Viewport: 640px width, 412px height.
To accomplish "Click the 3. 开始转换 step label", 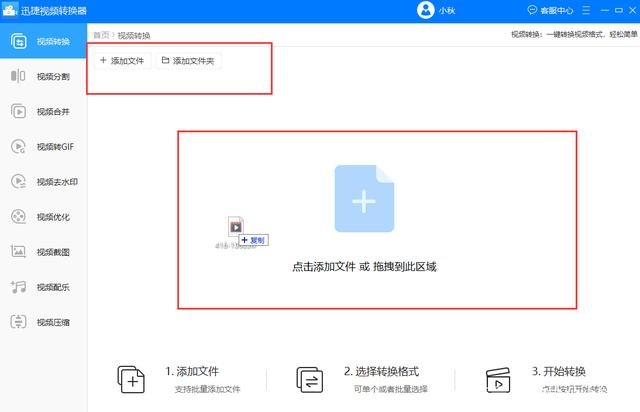I will 559,371.
